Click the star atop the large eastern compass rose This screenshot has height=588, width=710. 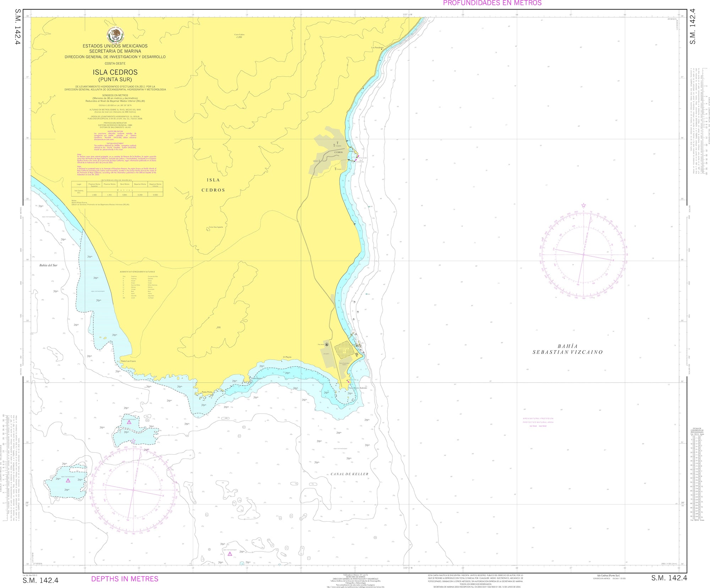tap(583, 205)
